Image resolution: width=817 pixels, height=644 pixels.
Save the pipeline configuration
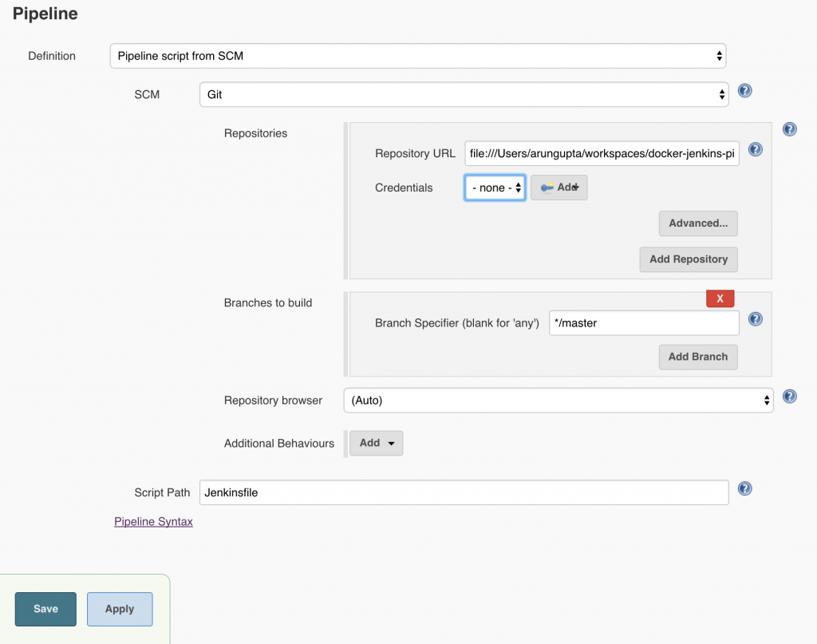(x=45, y=609)
